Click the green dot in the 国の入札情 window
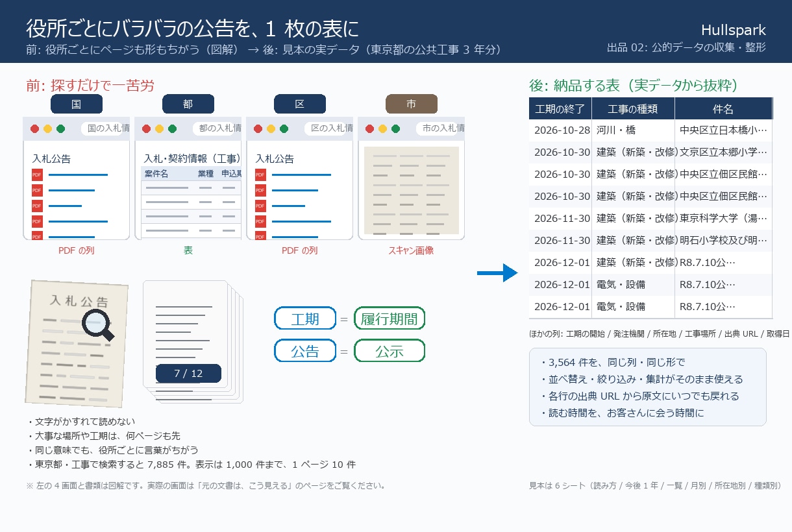The image size is (792, 532). 61,129
